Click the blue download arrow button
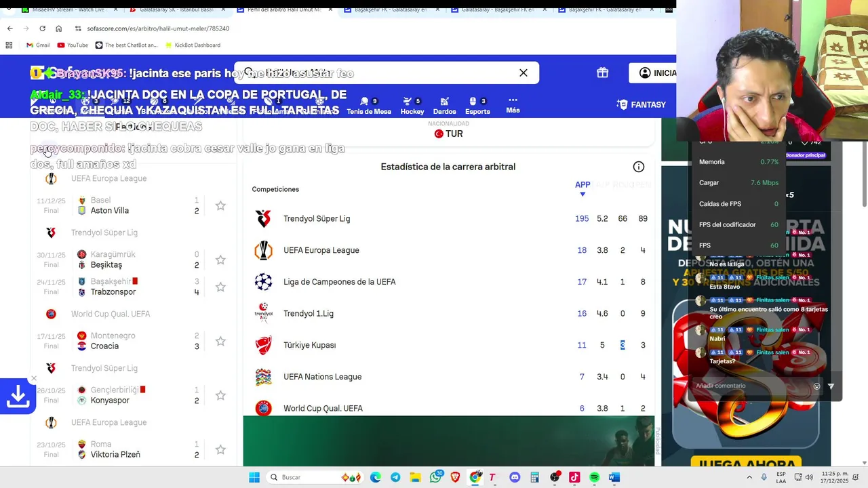The image size is (868, 488). 18,396
